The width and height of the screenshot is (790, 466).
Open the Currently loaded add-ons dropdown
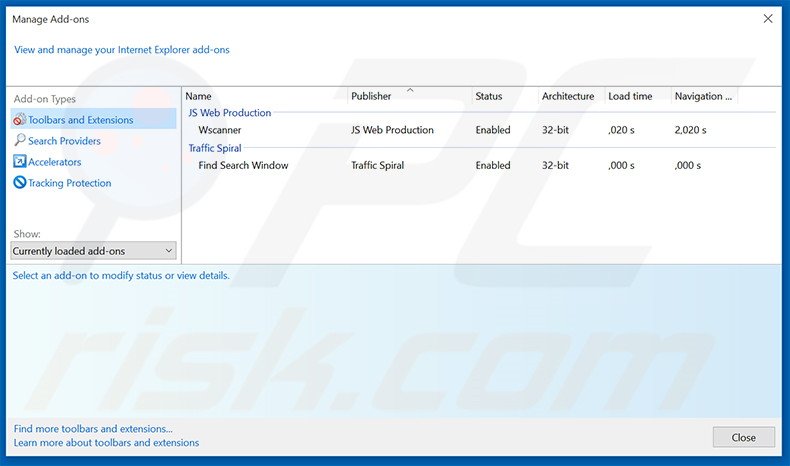pyautogui.click(x=93, y=251)
